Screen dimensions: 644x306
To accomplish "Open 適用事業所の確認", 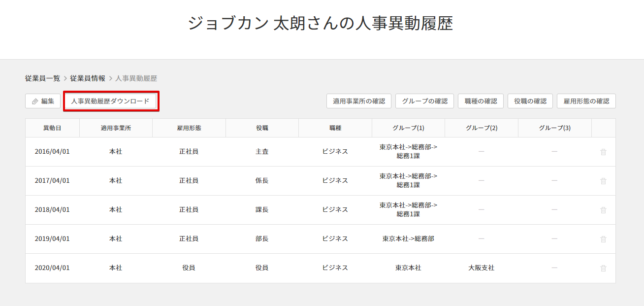I will (x=358, y=101).
